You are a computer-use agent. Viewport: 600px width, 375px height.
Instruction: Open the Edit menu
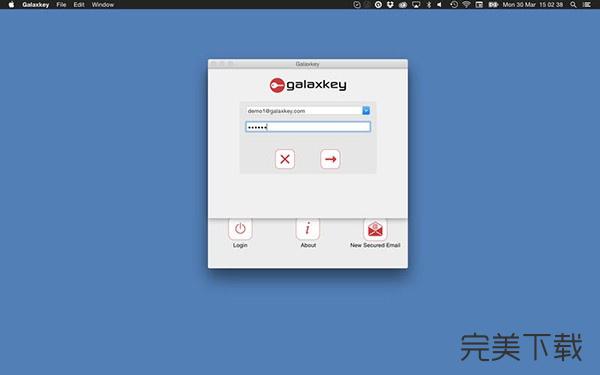tap(79, 5)
